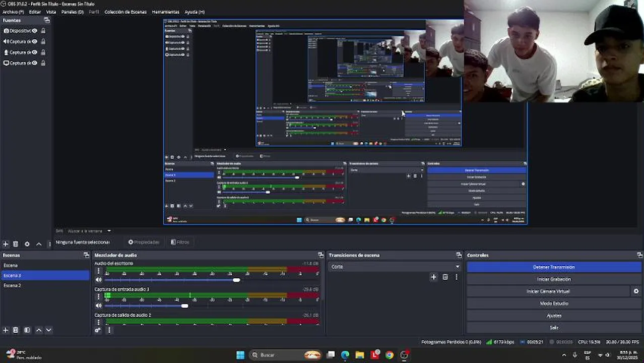Screen dimensions: 644x363
Task: Undock the Fuentes panel with its pop-out icon
Action: pos(47,20)
